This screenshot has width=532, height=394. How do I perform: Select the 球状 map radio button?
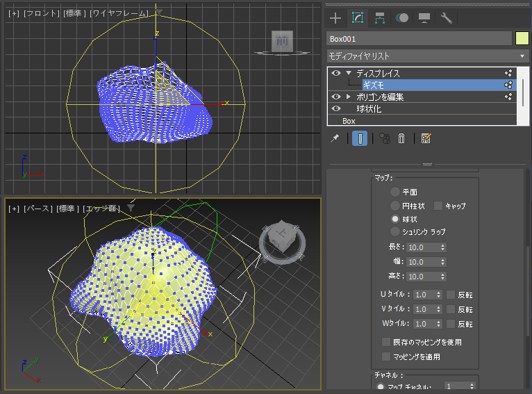395,219
